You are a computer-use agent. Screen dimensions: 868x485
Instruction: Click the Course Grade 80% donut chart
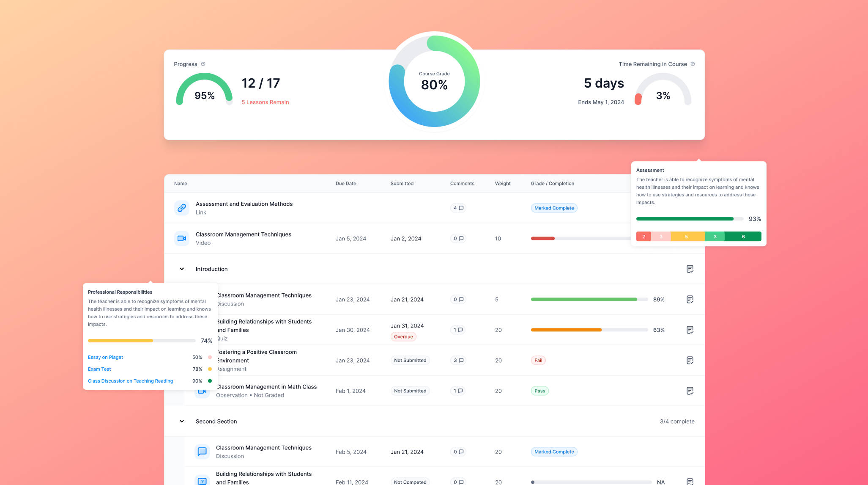click(x=434, y=81)
